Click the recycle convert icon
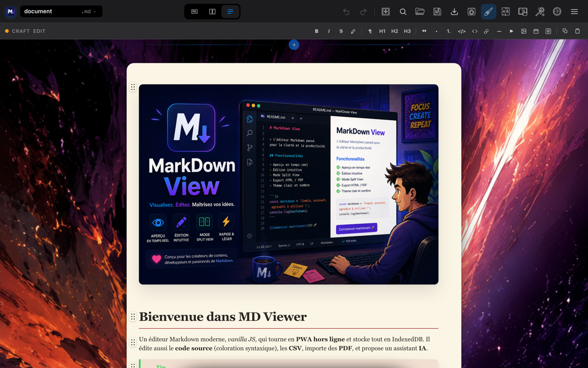 pyautogui.click(x=471, y=11)
